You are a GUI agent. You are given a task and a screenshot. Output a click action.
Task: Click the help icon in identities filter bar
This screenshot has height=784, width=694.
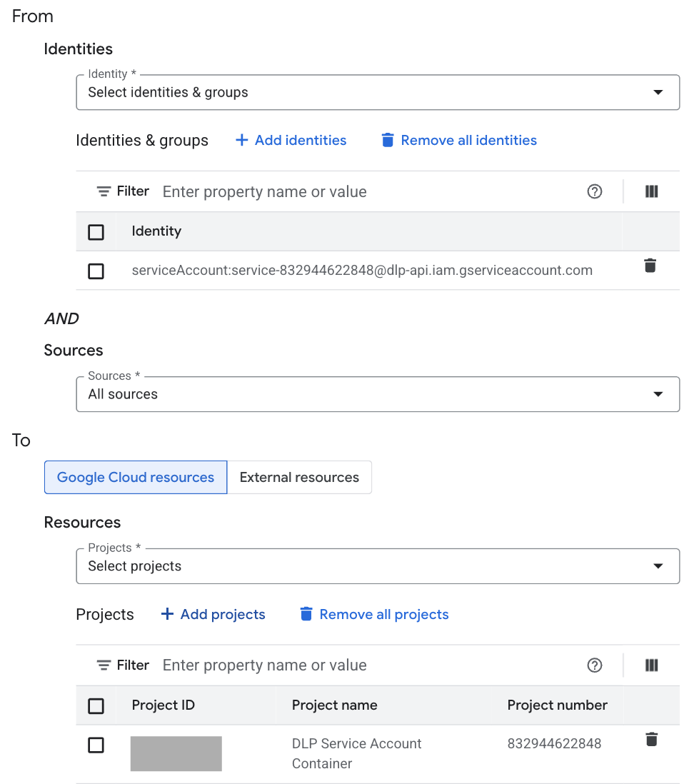(595, 191)
